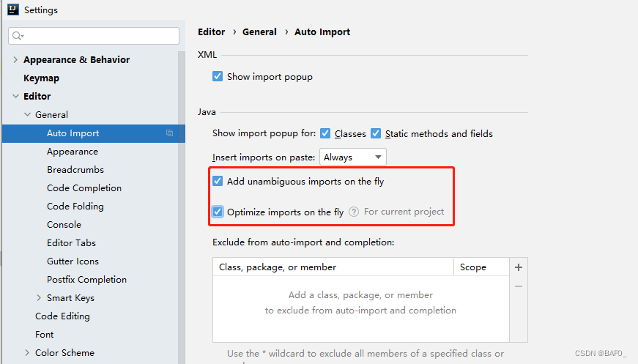638x364 pixels.
Task: Toggle the Classes checkbox
Action: click(325, 133)
